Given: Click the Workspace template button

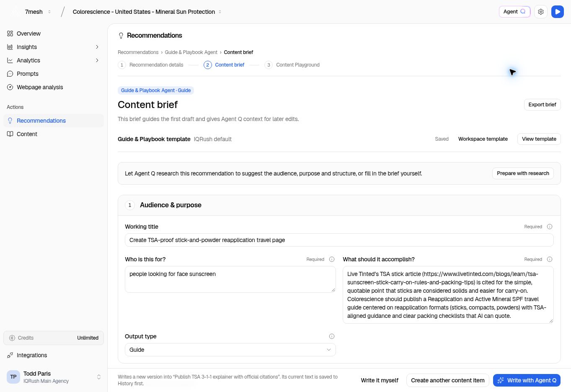Looking at the screenshot, I should pos(483,139).
